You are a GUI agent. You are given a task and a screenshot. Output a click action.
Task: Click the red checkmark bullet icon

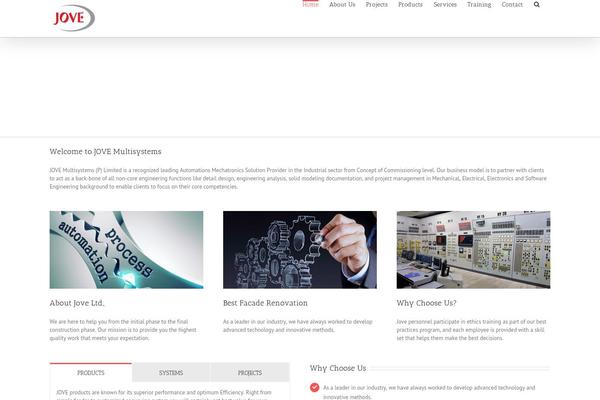click(315, 387)
